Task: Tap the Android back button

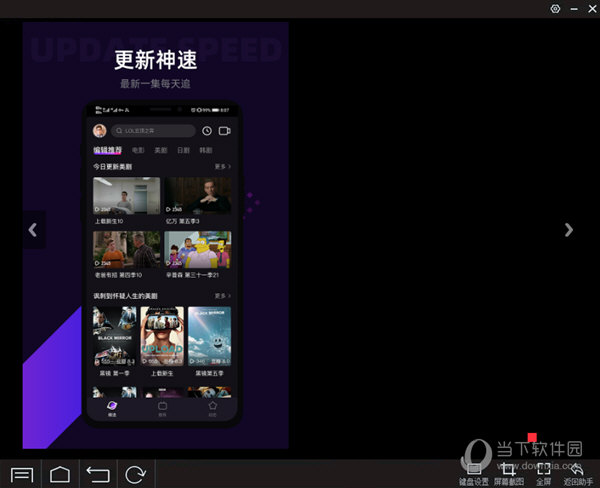Action: tap(98, 475)
